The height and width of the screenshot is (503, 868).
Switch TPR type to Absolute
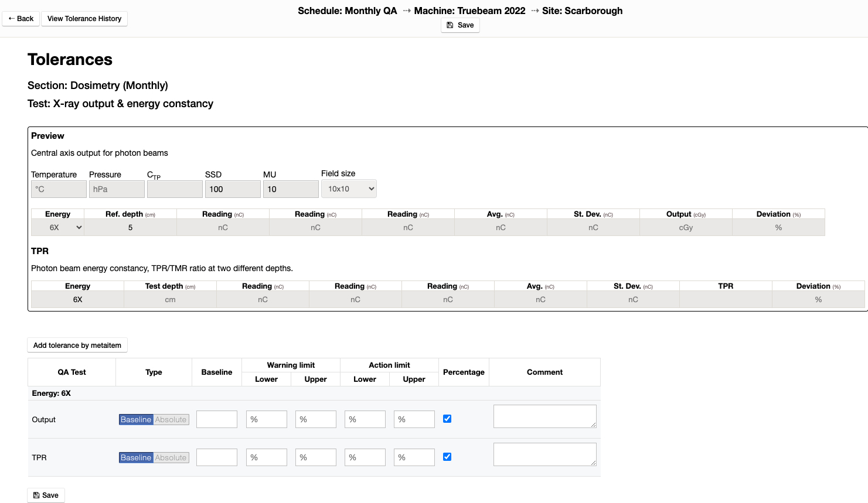pyautogui.click(x=171, y=458)
